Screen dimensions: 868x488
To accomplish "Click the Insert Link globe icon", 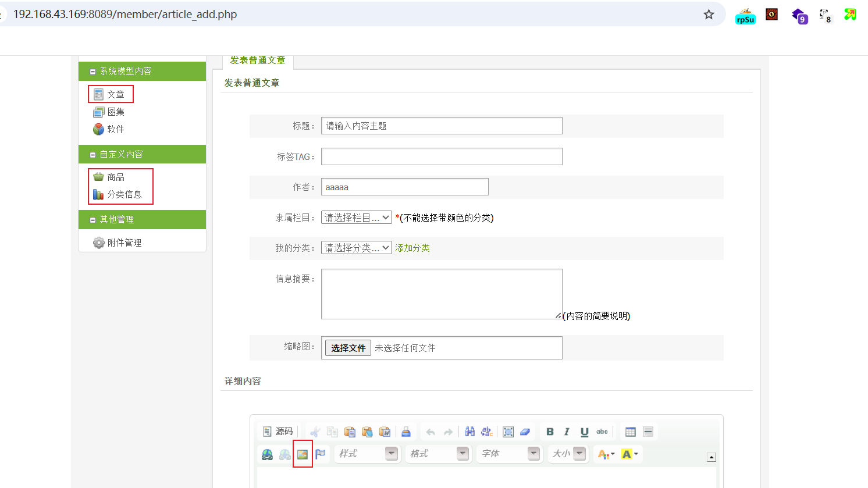I will point(267,454).
